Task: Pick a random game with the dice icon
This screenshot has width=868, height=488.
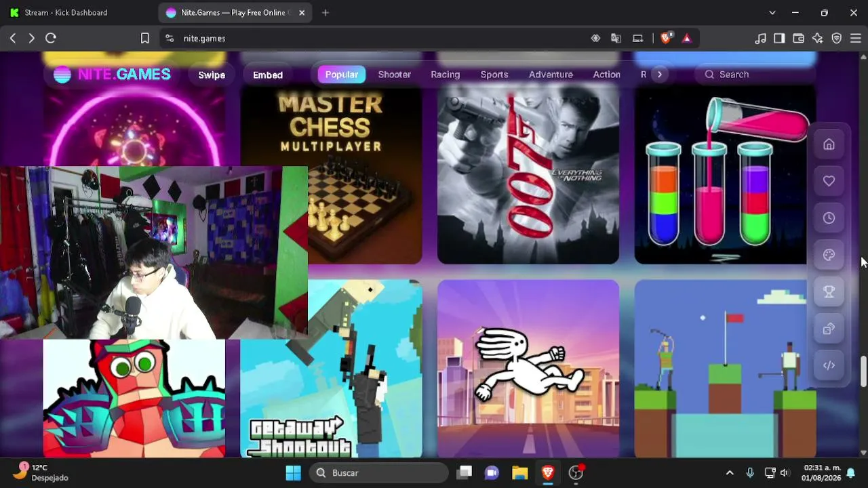Action: (x=829, y=329)
